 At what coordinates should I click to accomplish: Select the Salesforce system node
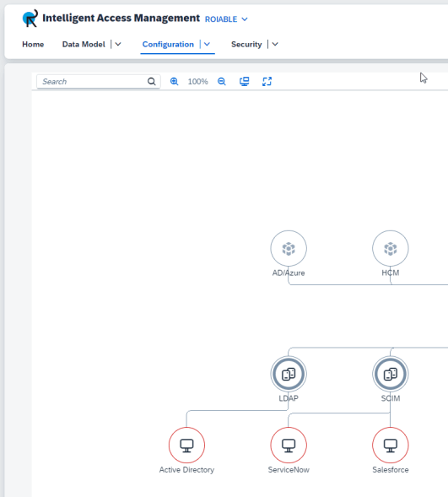point(391,446)
